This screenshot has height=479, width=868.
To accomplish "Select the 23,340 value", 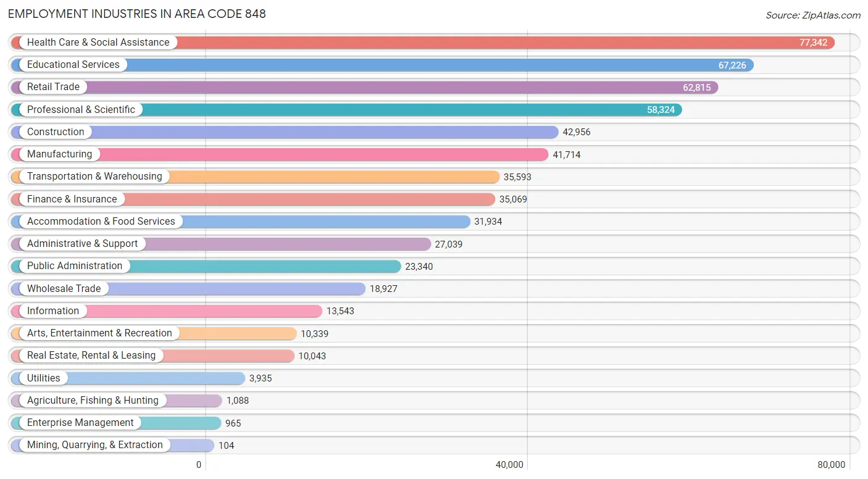I will (419, 267).
